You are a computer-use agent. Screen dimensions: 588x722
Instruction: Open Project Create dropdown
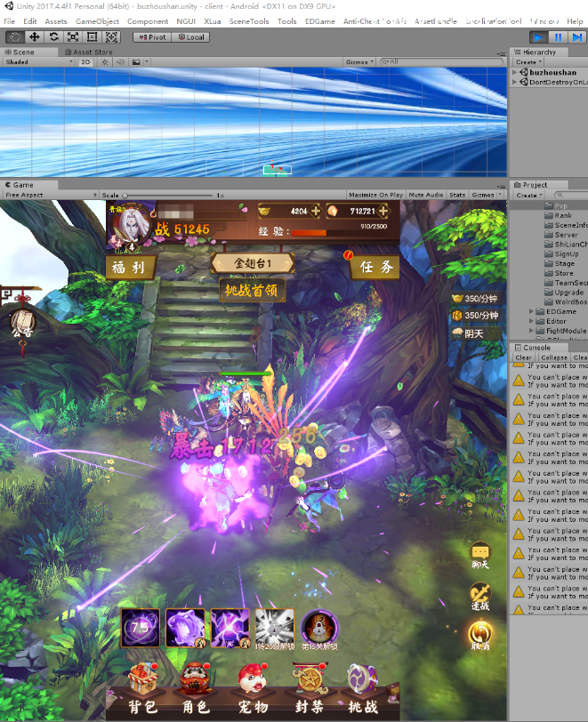pyautogui.click(x=528, y=196)
